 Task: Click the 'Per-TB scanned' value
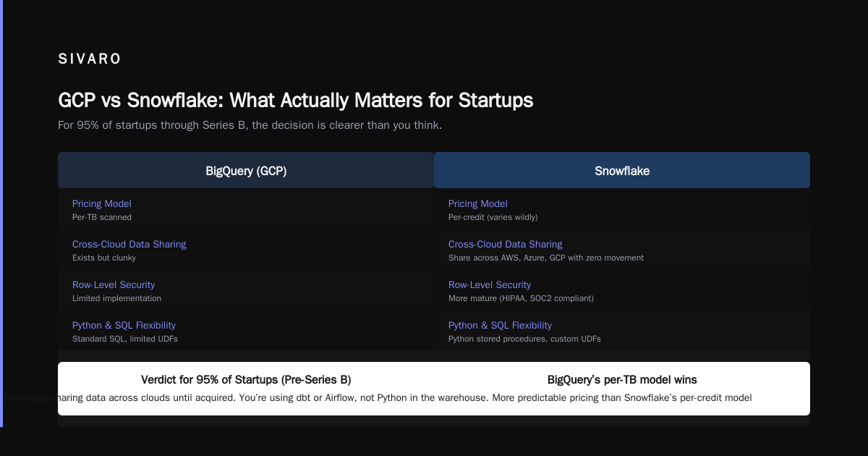tap(102, 217)
